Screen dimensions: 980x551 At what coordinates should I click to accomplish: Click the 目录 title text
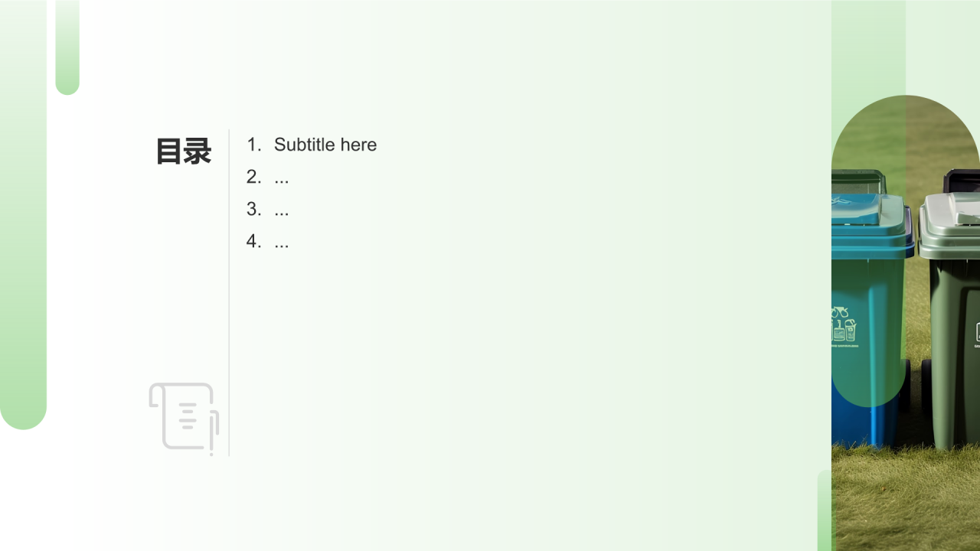pos(184,152)
